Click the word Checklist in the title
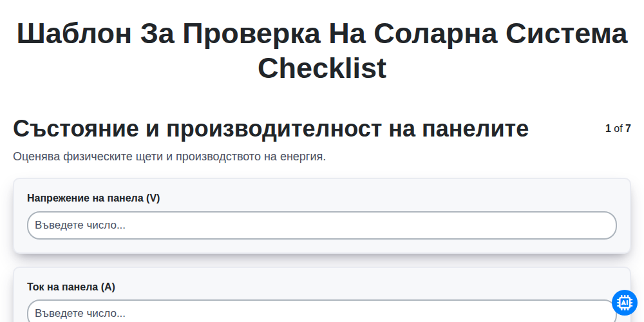 [x=322, y=68]
